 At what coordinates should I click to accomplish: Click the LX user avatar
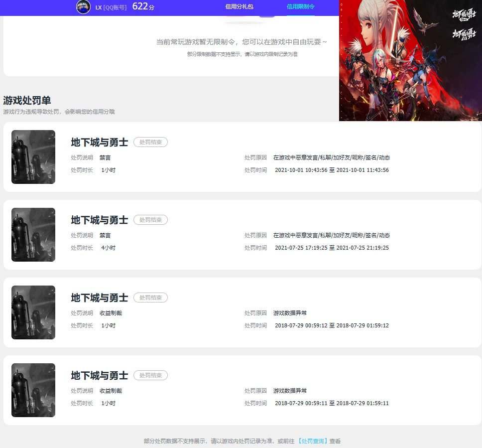click(83, 7)
